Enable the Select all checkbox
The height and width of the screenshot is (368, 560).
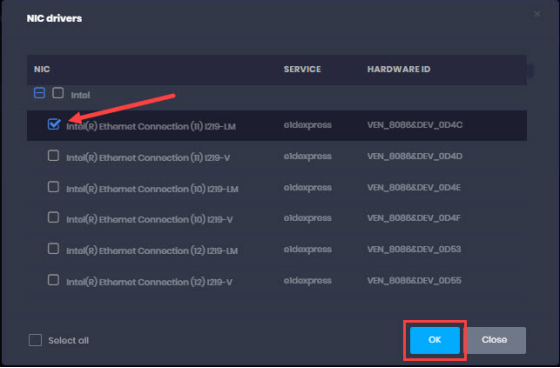[x=35, y=340]
